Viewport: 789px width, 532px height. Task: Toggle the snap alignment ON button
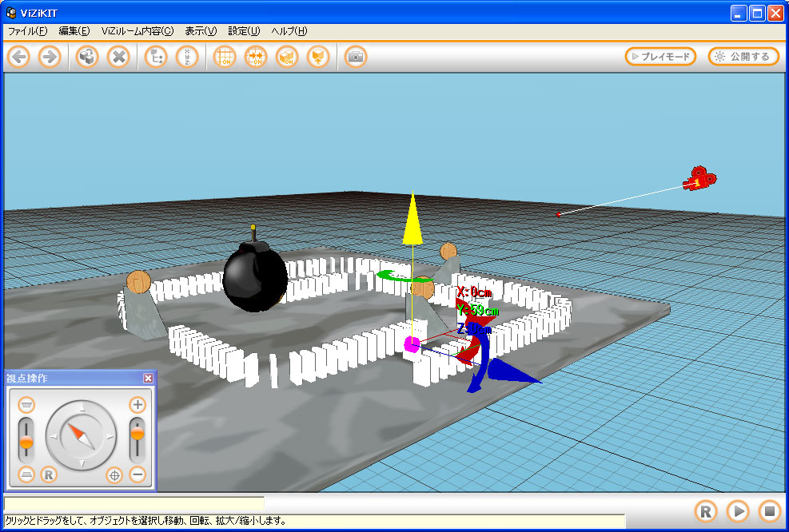point(256,57)
